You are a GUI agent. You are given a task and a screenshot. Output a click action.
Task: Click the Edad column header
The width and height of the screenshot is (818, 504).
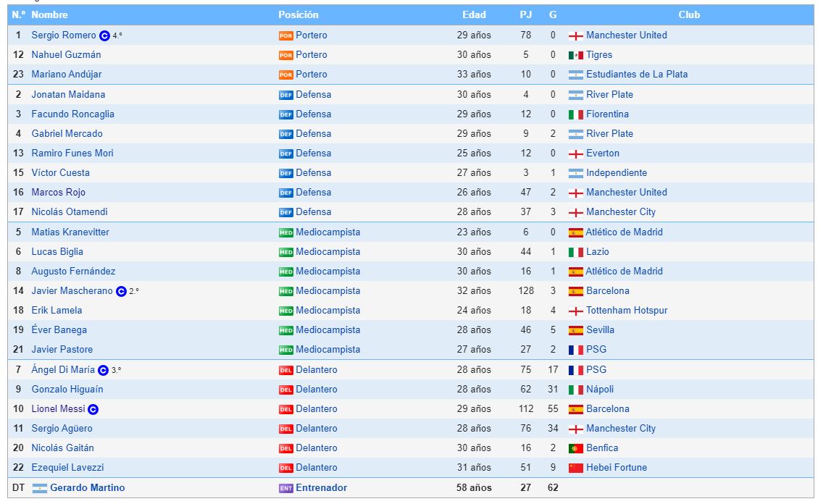pos(474,15)
